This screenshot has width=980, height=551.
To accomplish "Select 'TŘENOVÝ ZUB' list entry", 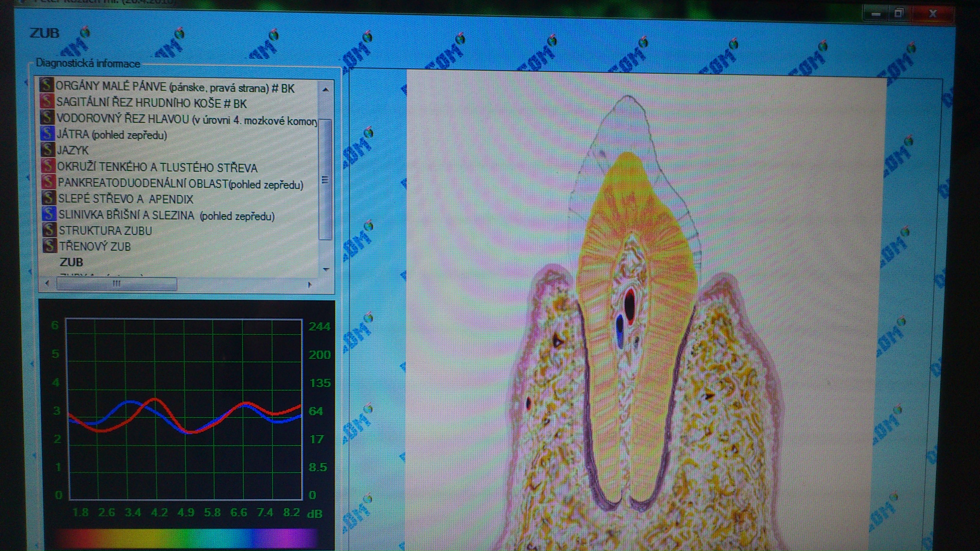I will tap(95, 246).
